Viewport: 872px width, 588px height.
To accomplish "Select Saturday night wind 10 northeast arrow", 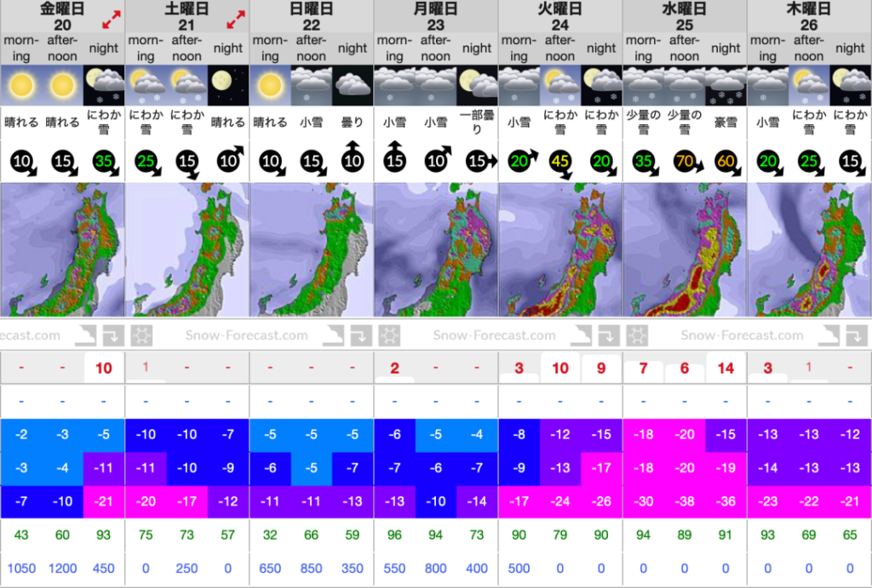I will coord(230,159).
